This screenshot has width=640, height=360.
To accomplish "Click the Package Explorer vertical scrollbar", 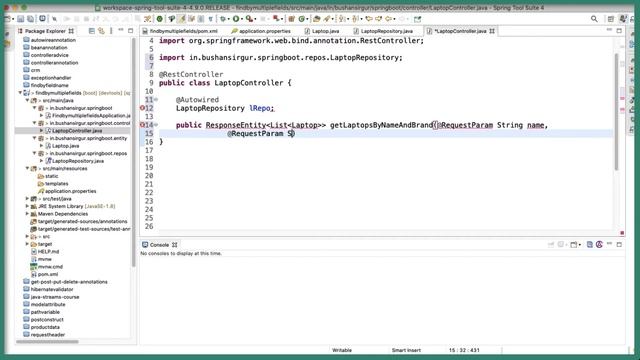I will pyautogui.click(x=133, y=152).
